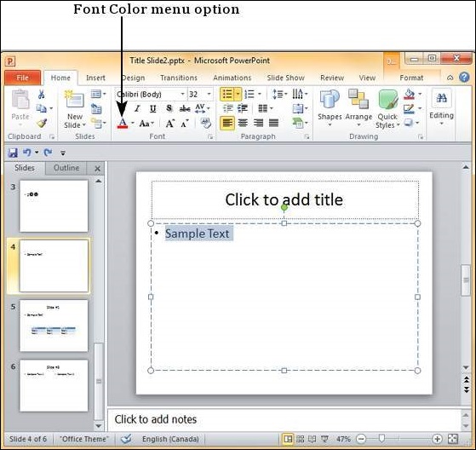The height and width of the screenshot is (450, 476).
Task: Enable Align Text Left
Action: 227,123
